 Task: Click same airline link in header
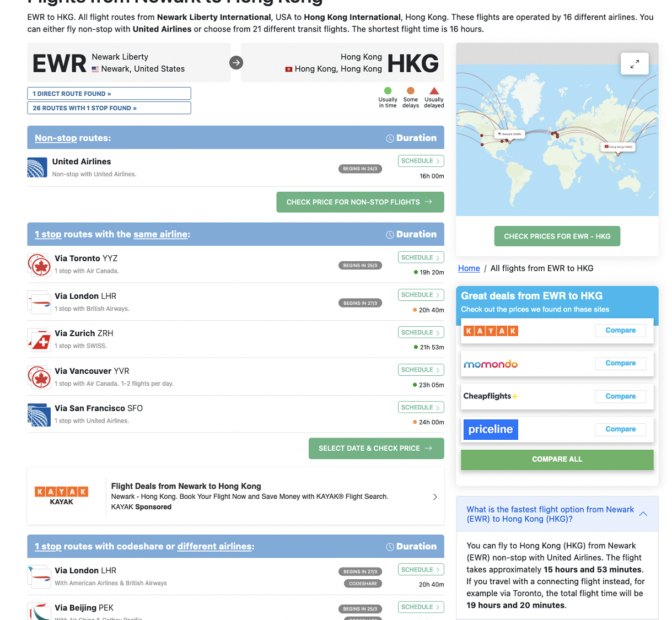pyautogui.click(x=160, y=234)
